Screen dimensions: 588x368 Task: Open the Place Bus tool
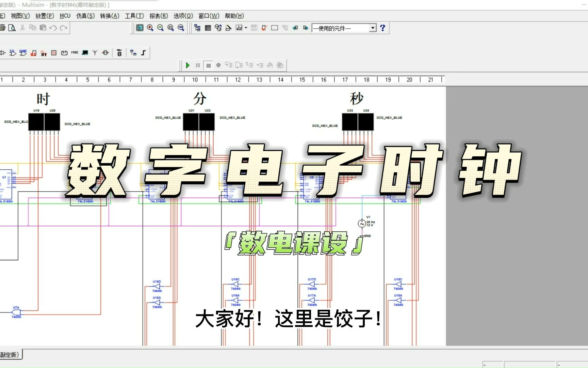(143, 52)
